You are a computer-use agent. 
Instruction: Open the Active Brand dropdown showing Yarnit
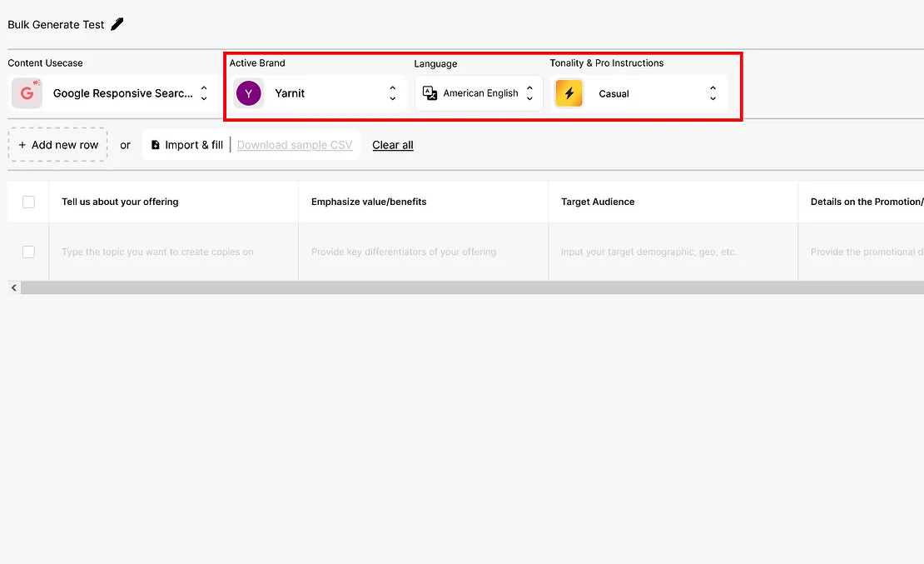pos(319,93)
